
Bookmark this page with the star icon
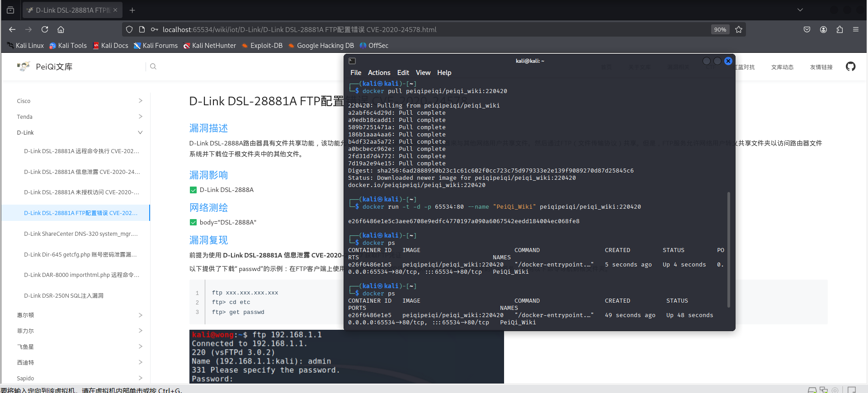tap(739, 29)
